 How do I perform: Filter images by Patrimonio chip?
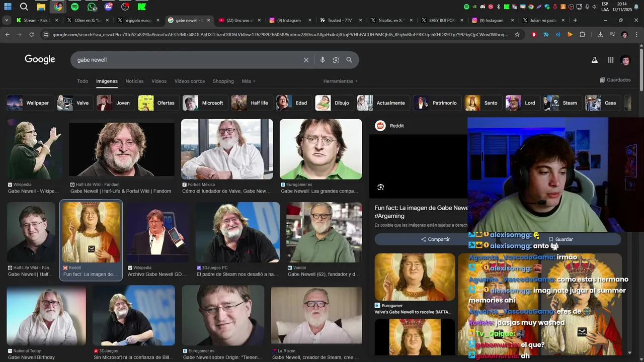[436, 103]
